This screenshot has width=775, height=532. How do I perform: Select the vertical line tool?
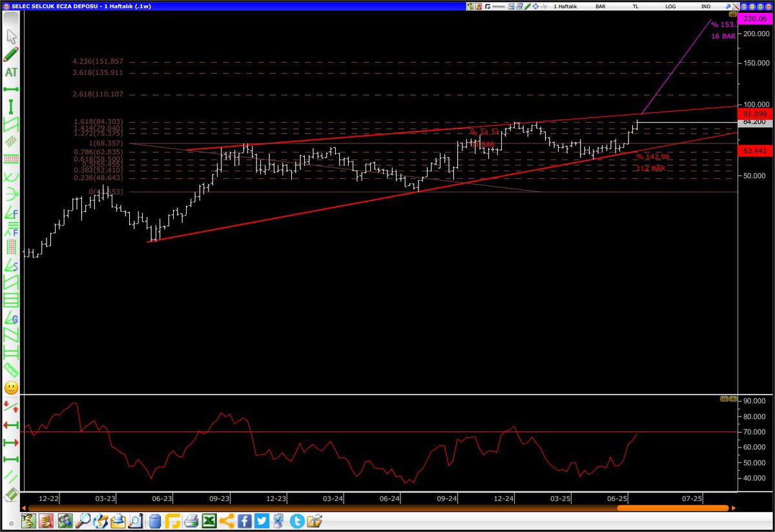(11, 106)
